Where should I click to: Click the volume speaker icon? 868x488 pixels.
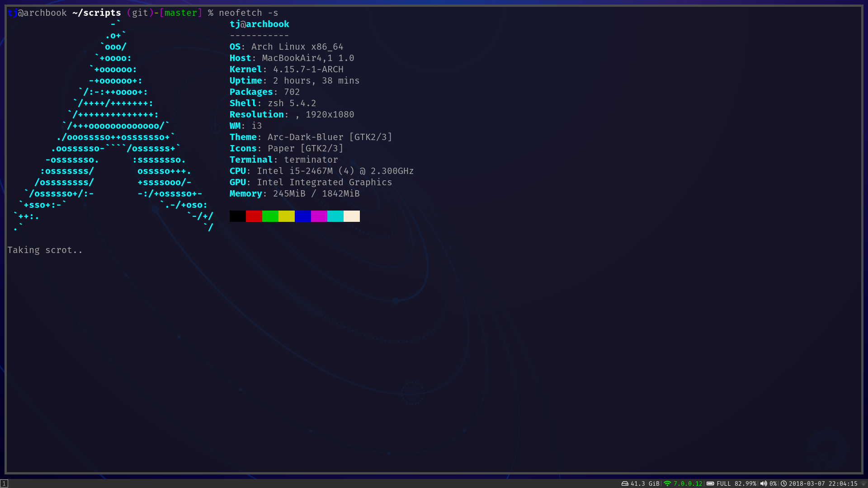click(x=764, y=483)
